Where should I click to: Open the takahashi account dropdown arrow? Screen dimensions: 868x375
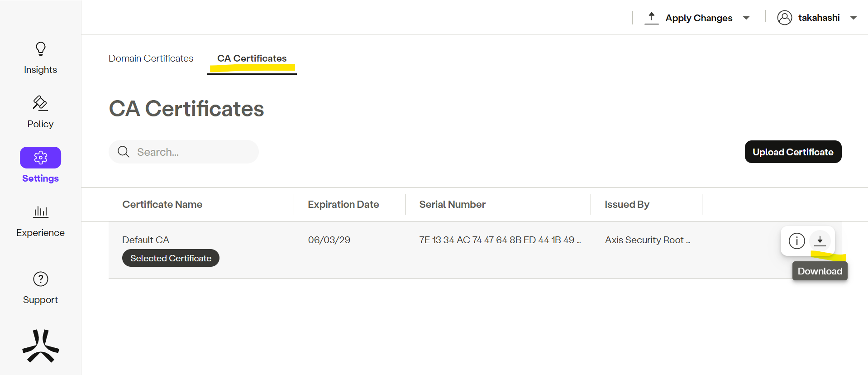click(854, 18)
